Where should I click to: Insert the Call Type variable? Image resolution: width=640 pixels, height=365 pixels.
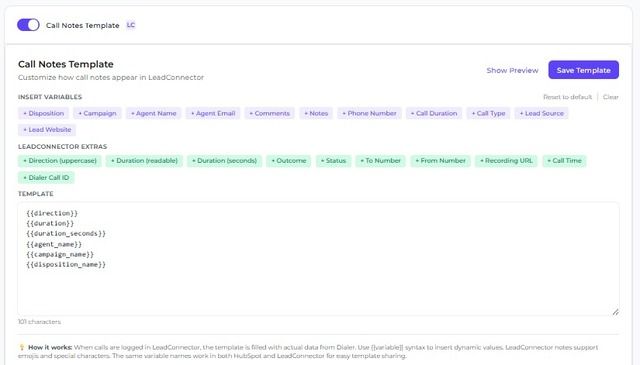488,113
